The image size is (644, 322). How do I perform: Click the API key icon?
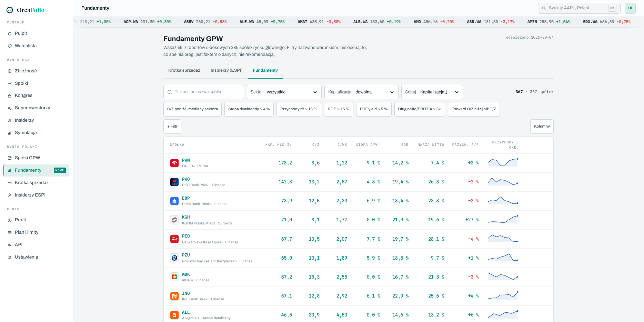[10, 245]
